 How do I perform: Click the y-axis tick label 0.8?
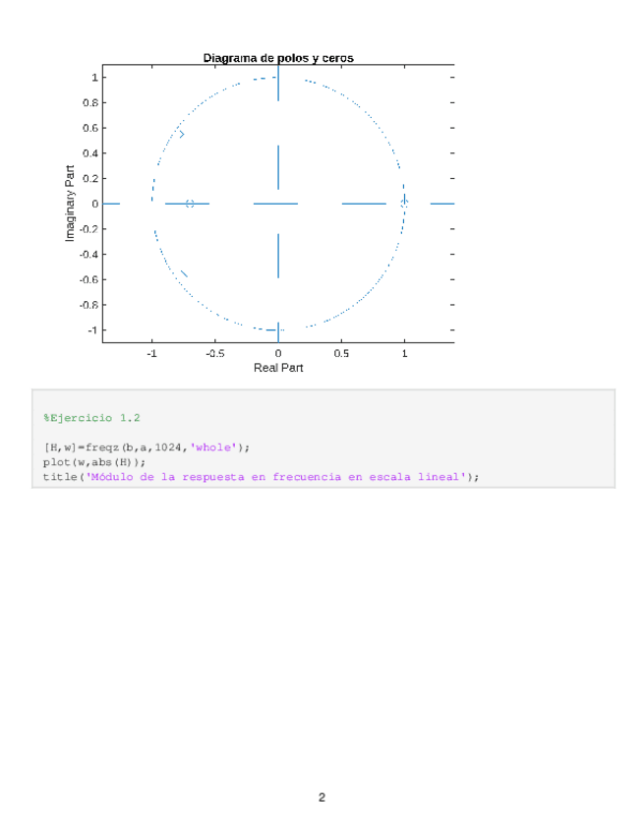[89, 102]
